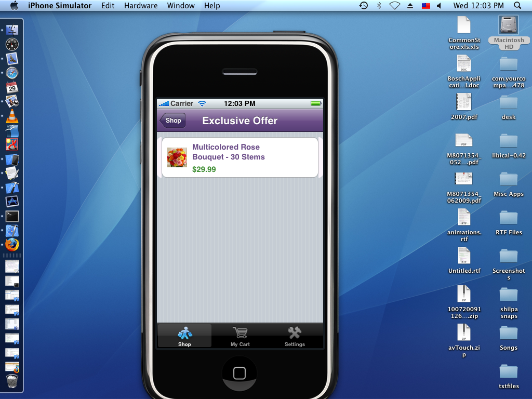Click the Time Machine menu bar icon
532x399 pixels.
(x=363, y=5)
